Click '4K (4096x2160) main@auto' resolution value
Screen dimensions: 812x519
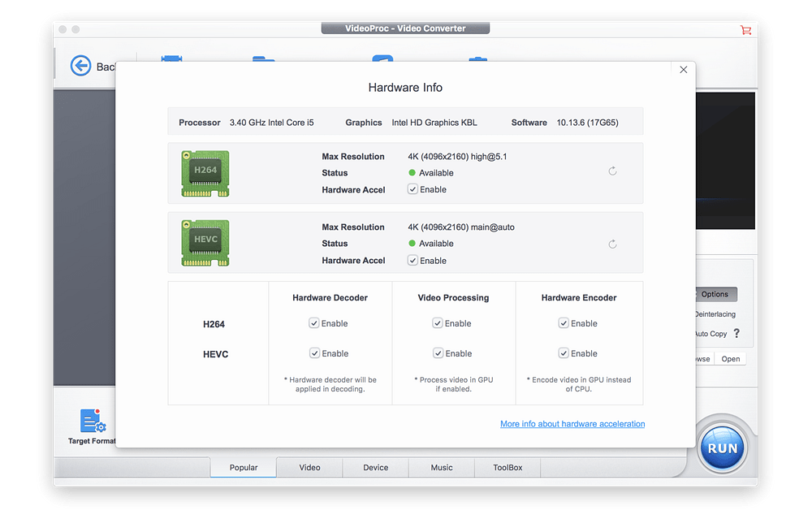coord(461,227)
